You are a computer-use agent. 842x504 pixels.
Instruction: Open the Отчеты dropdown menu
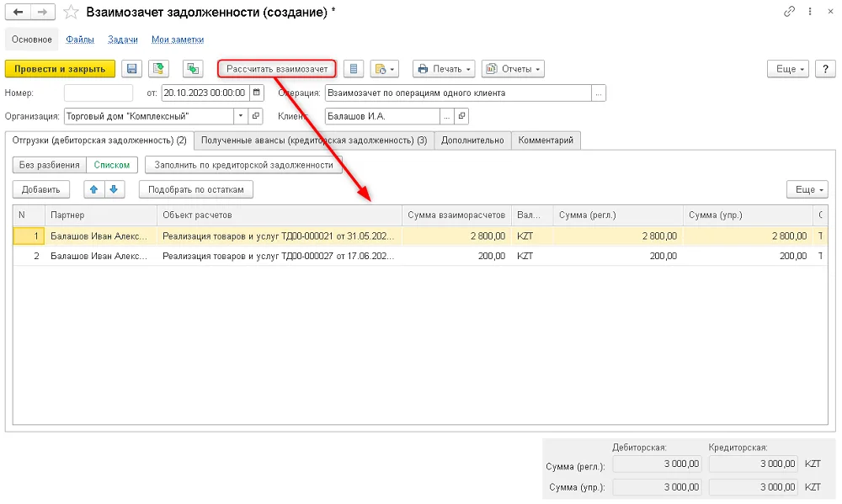[513, 69]
